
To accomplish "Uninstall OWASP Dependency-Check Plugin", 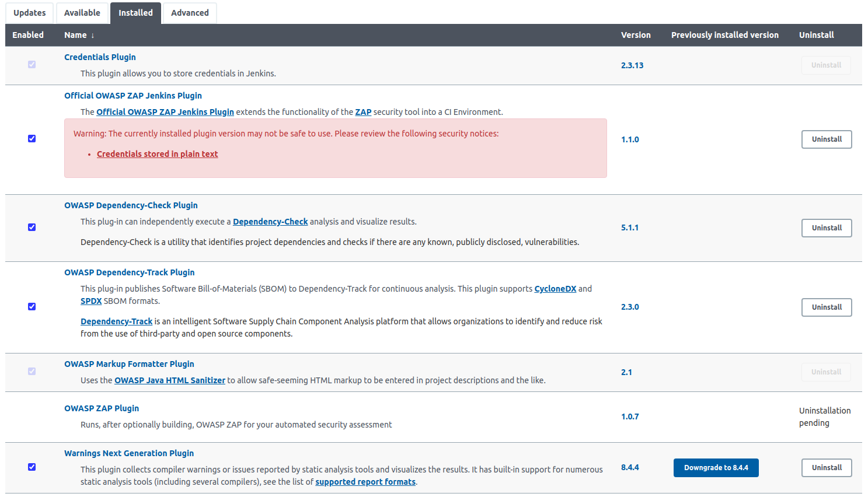I will point(827,228).
